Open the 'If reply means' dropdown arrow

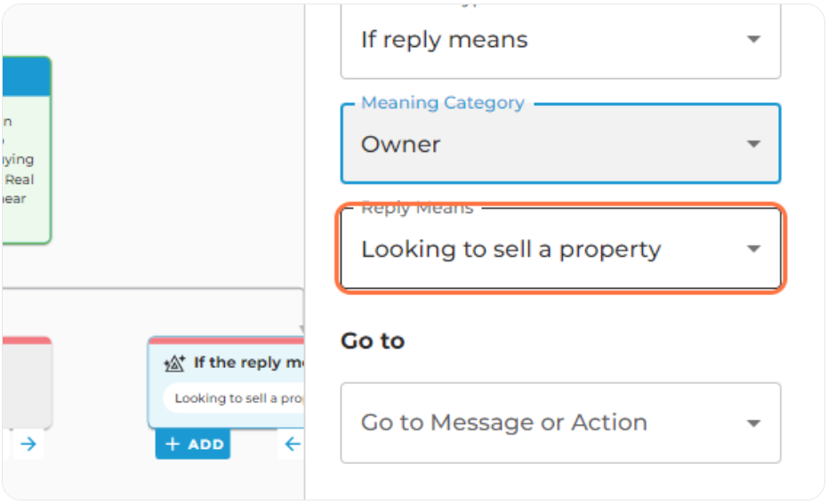click(753, 39)
